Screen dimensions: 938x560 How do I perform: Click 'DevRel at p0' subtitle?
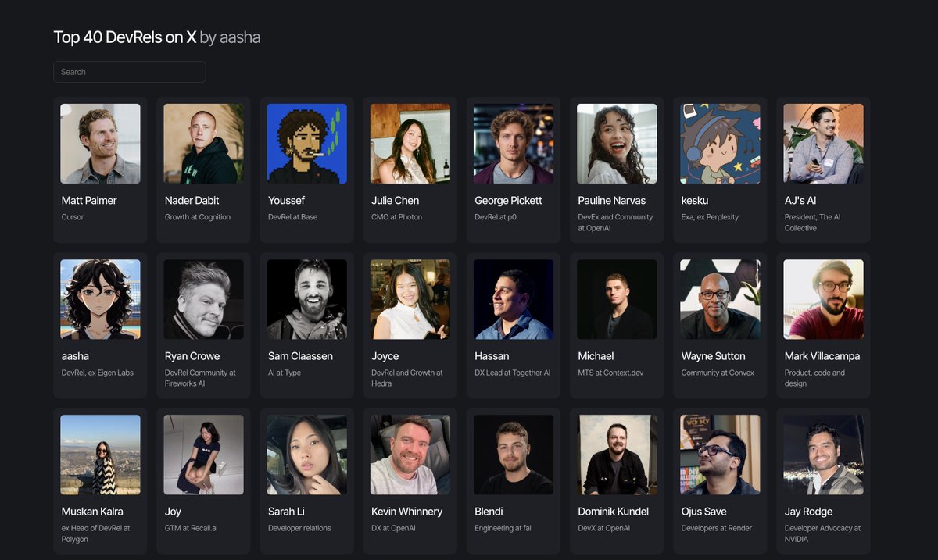pyautogui.click(x=496, y=217)
